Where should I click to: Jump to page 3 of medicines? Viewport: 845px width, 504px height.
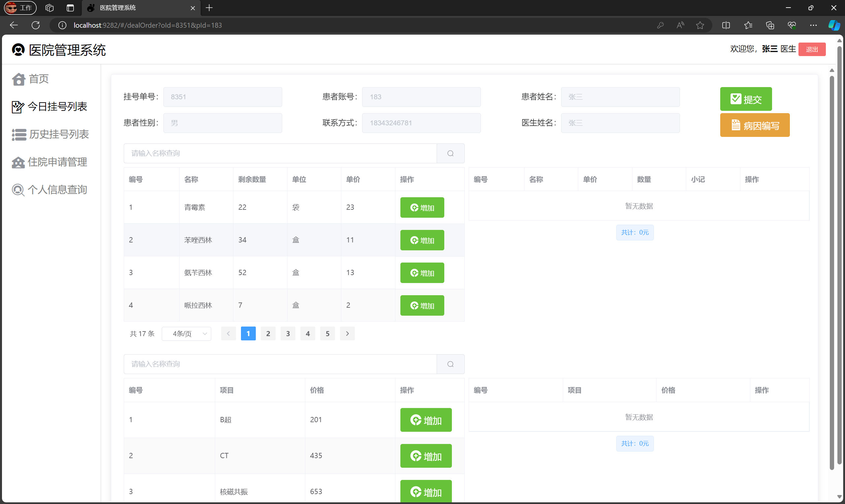pyautogui.click(x=287, y=334)
